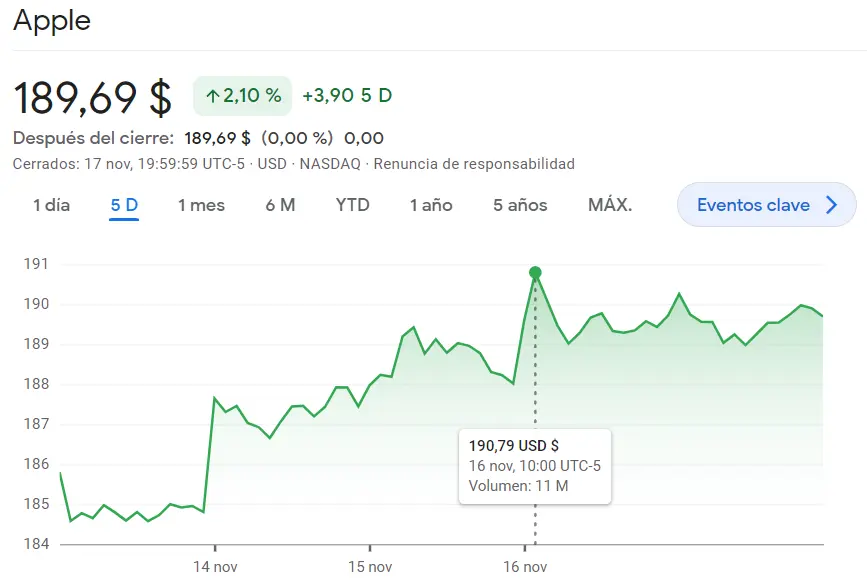
Task: Click the 190,79 USD tooltip box
Action: point(535,466)
